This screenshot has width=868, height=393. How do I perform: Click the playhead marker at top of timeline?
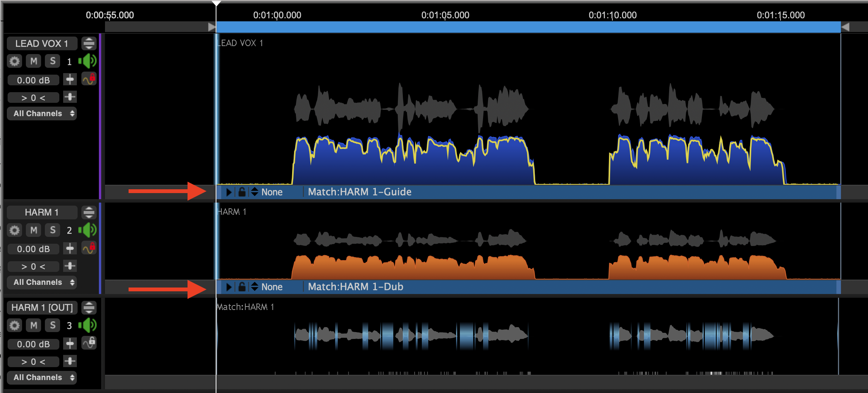[x=216, y=3]
